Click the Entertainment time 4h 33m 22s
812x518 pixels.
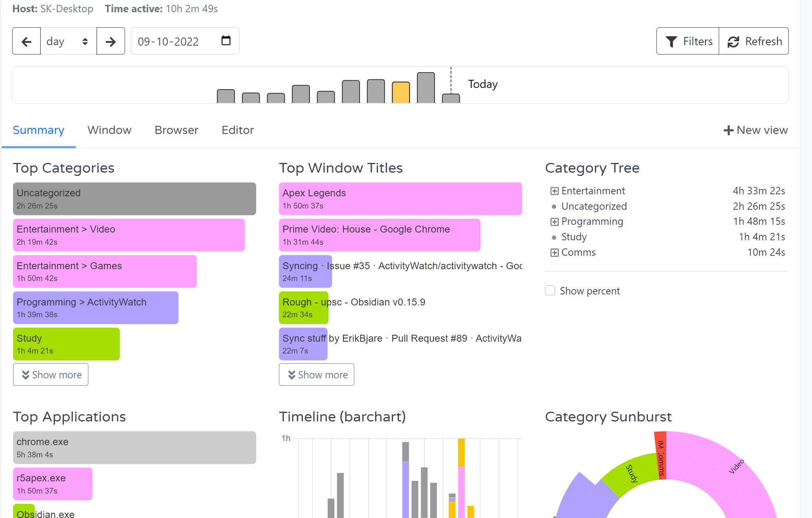tap(759, 191)
